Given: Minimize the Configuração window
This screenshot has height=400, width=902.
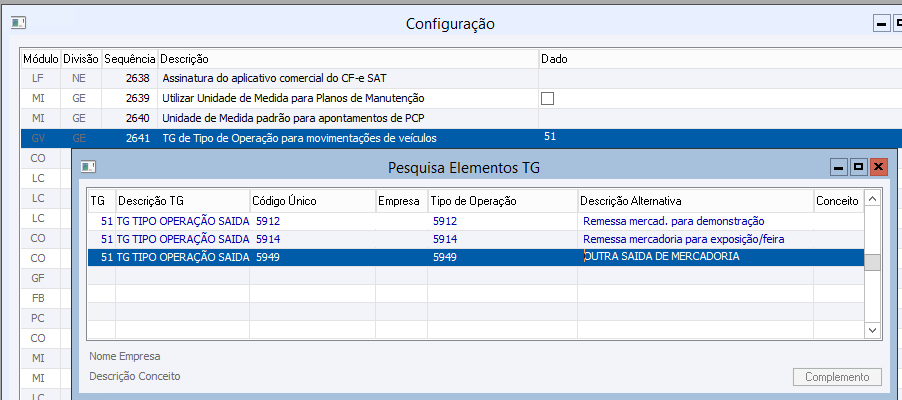Looking at the screenshot, I should pos(880,24).
